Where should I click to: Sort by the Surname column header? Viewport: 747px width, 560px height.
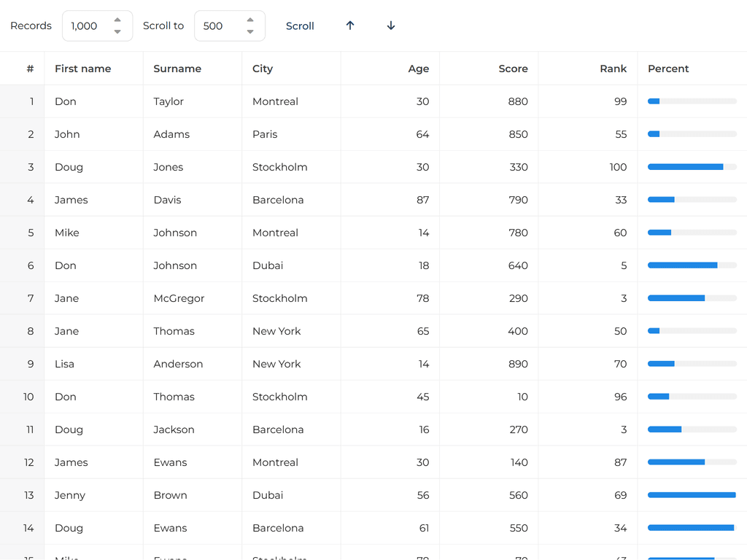pyautogui.click(x=177, y=69)
